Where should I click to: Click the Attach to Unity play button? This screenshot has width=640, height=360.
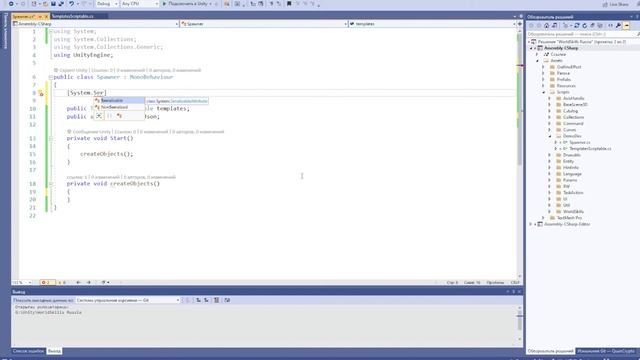point(164,4)
